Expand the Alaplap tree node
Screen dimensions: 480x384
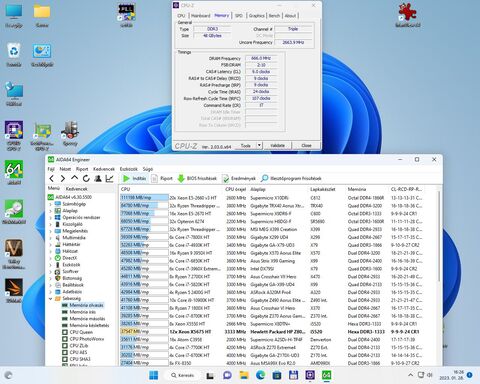pos(51,211)
